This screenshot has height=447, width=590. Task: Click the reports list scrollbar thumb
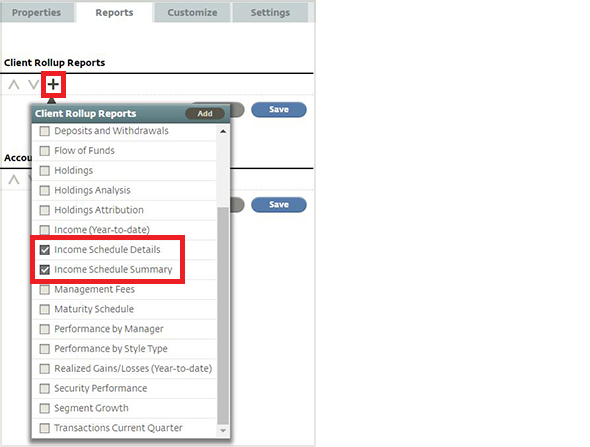(223, 315)
